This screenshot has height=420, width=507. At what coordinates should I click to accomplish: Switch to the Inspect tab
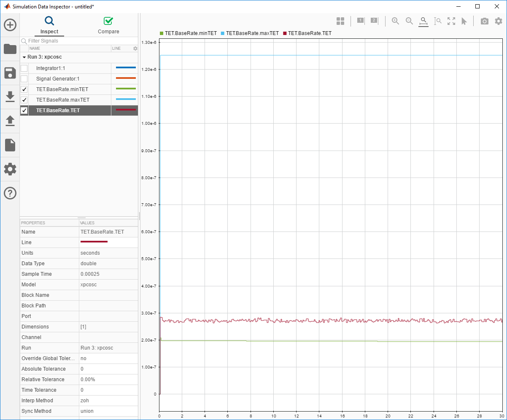[49, 25]
